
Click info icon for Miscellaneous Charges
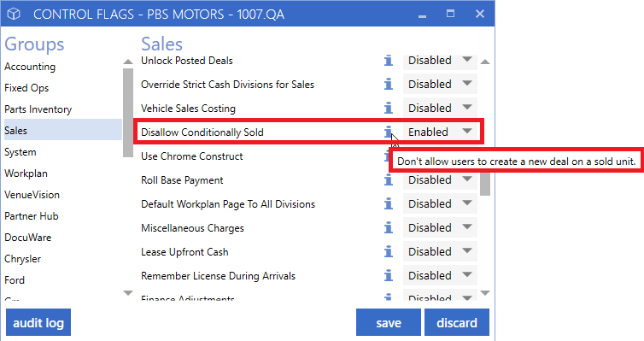(388, 227)
